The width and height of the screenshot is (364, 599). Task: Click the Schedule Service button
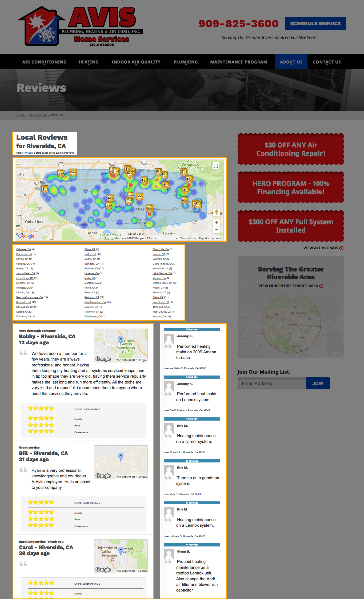pyautogui.click(x=315, y=23)
